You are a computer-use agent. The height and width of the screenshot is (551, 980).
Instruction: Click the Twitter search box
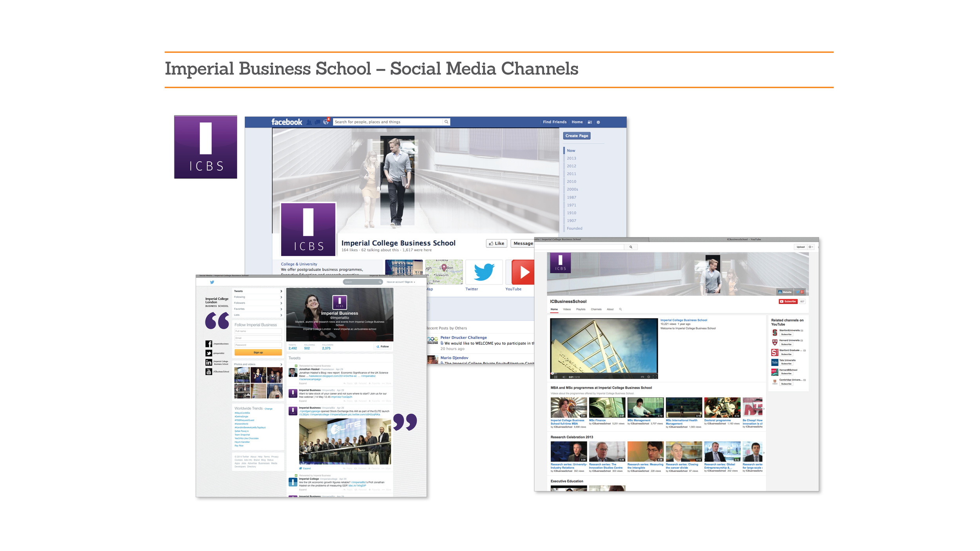(362, 282)
